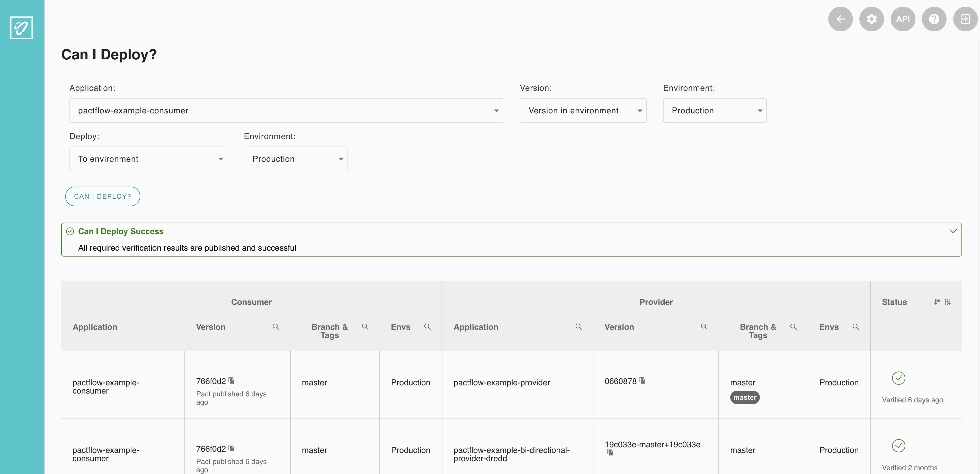Screen dimensions: 980x474
Task: Go back using the arrow icon
Action: click(x=840, y=19)
